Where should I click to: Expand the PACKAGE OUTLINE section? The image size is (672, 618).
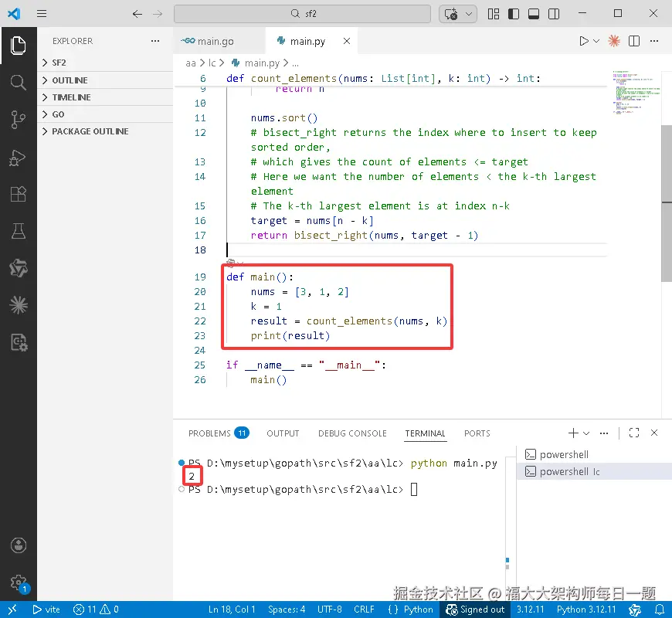(x=105, y=131)
